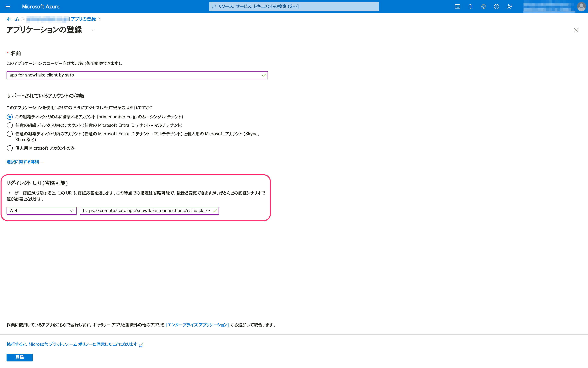Open the Web platform dropdown

click(x=42, y=211)
